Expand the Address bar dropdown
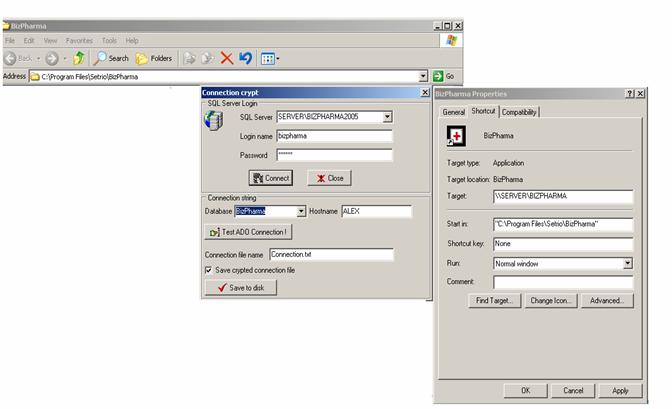The width and height of the screenshot is (672, 409). [423, 76]
